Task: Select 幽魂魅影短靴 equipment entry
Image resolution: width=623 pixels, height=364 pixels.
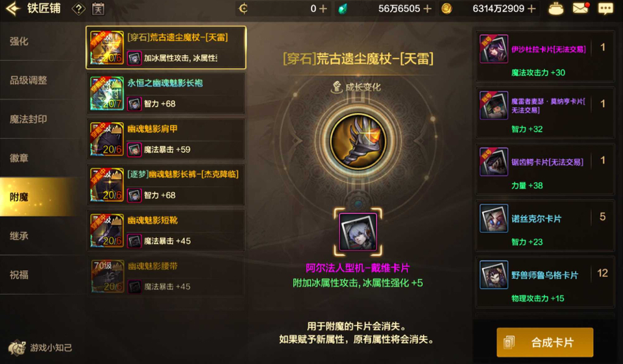Action: tap(166, 230)
